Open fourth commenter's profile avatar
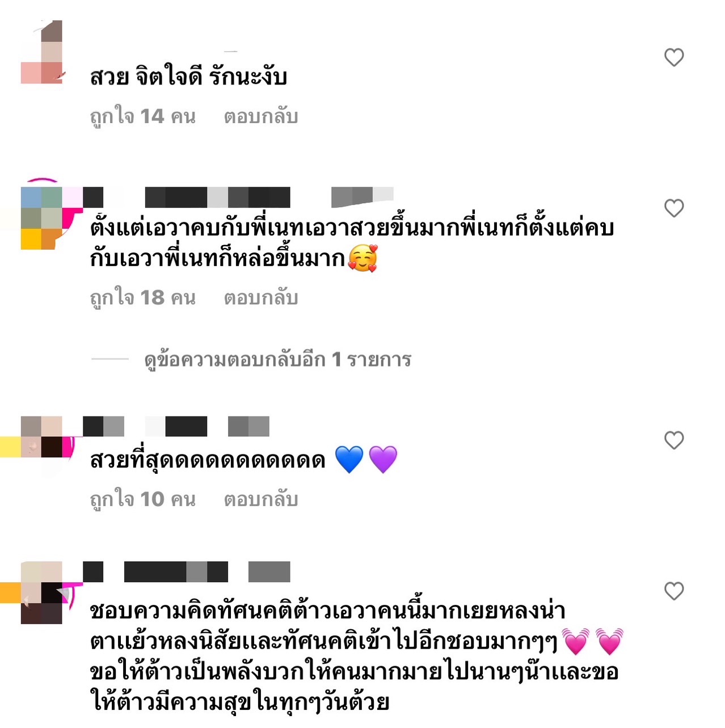The image size is (725, 728). pyautogui.click(x=41, y=593)
